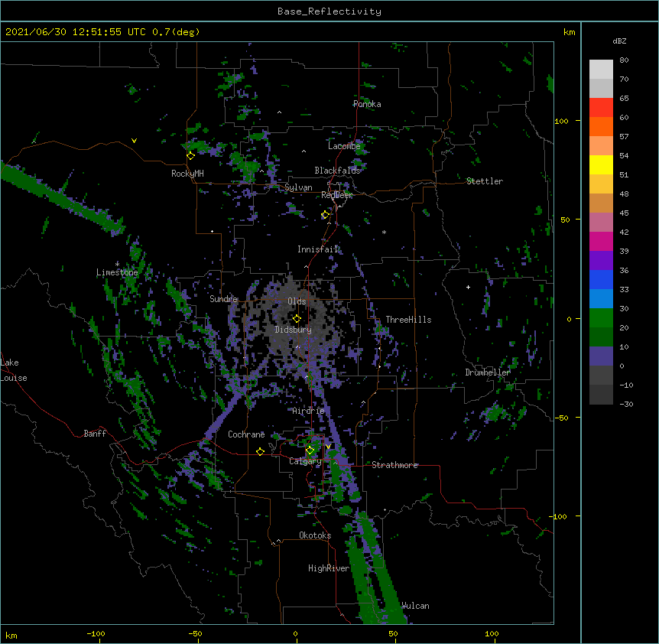Click the white plus marker north of Drumheller
The image size is (659, 644).
tap(468, 287)
